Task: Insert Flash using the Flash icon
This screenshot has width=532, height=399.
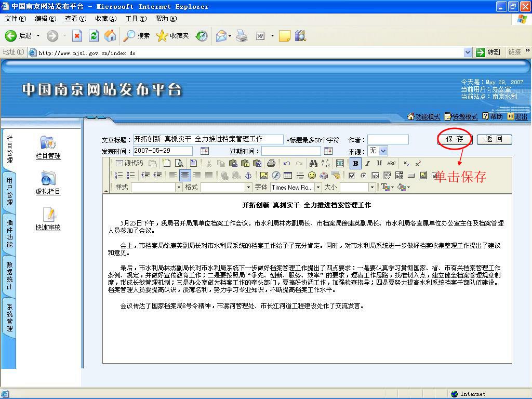Action: coord(276,175)
